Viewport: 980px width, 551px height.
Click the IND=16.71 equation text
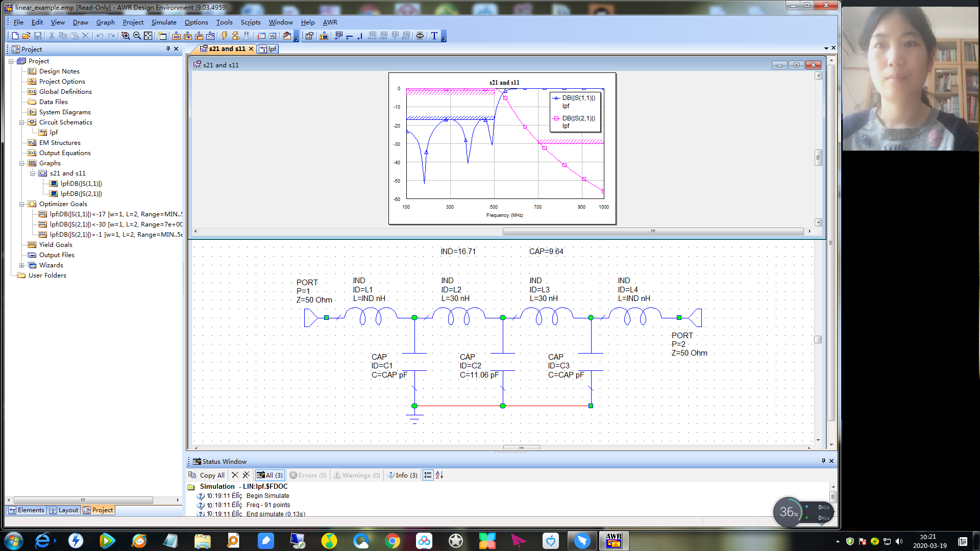[458, 252]
